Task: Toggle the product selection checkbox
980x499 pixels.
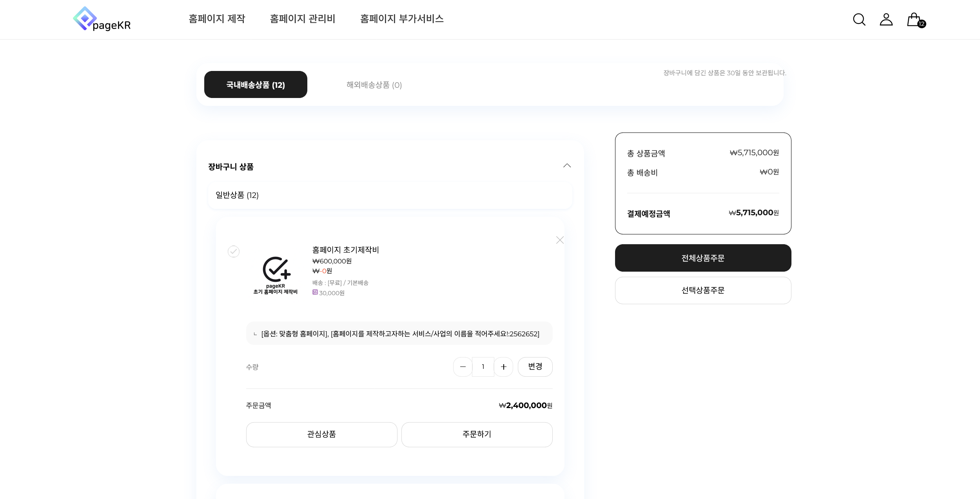Action: coord(234,251)
